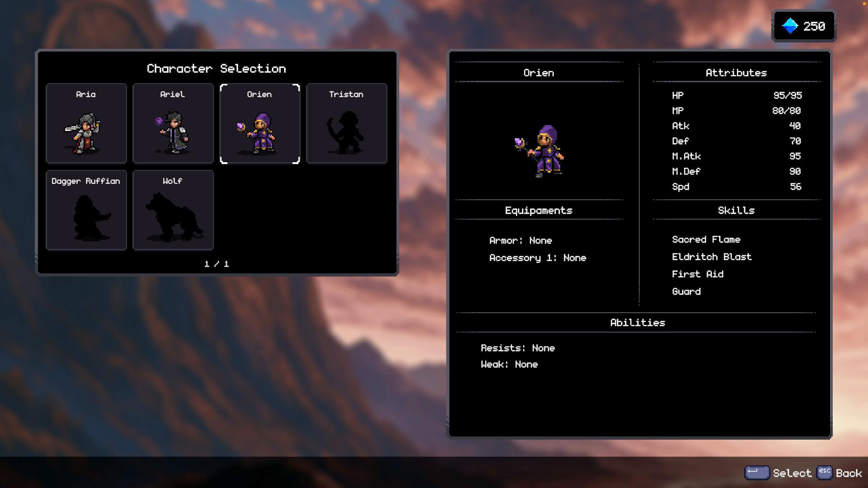Open the Armor equipment slot

(x=520, y=240)
